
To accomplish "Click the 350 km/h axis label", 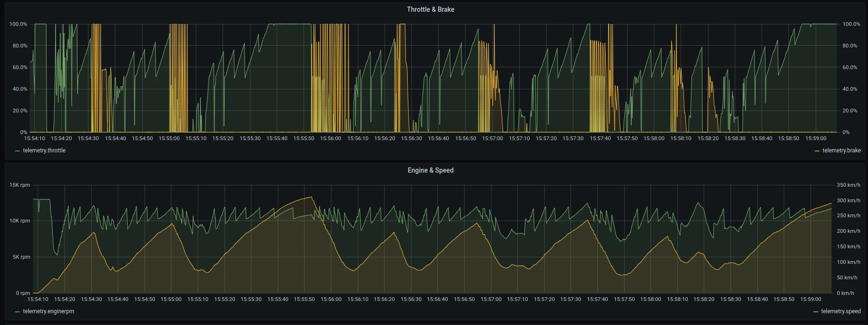I will click(849, 185).
